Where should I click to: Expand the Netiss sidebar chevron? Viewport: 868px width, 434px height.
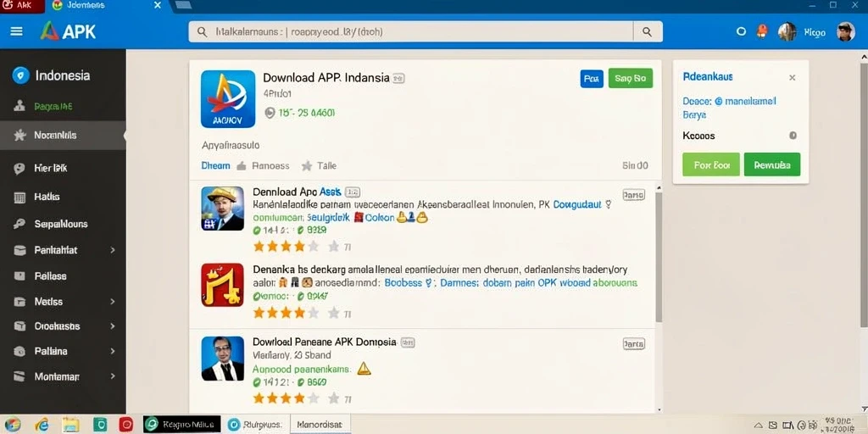coord(113,302)
